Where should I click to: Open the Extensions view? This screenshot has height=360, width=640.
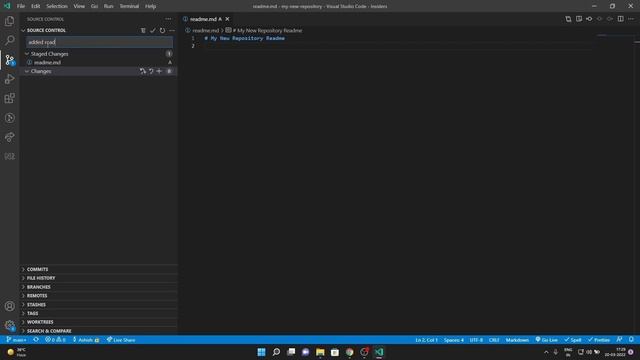pyautogui.click(x=9, y=98)
